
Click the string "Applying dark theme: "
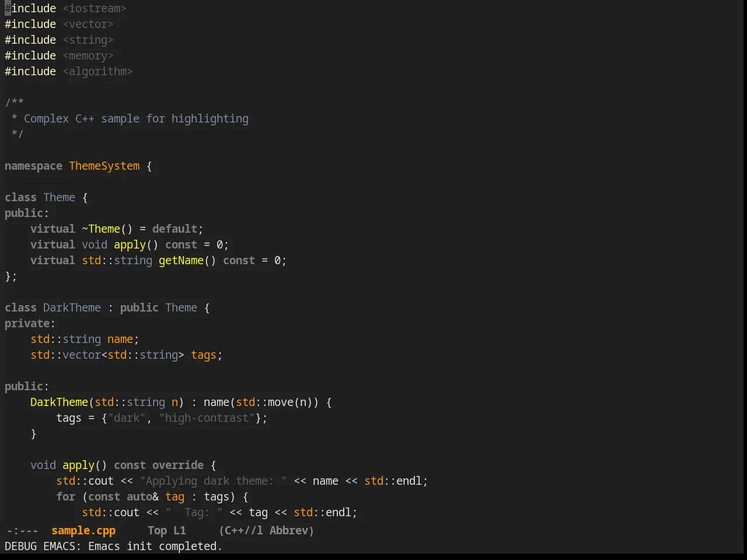tap(213, 481)
